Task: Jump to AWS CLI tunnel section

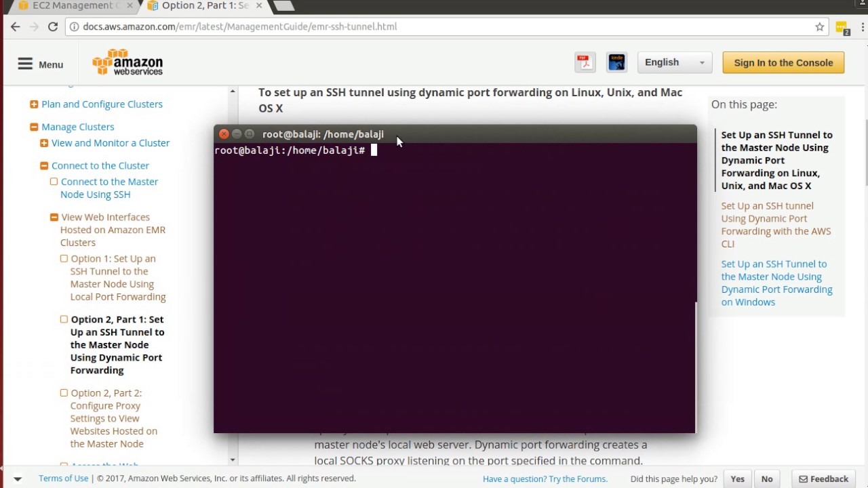Action: pos(776,224)
